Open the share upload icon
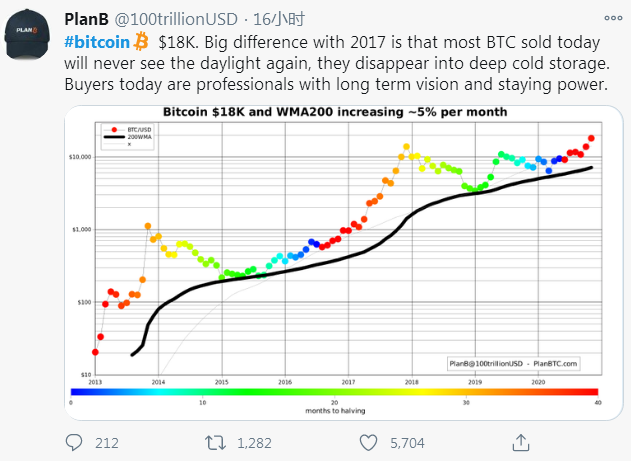This screenshot has height=461, width=631. coord(521,442)
